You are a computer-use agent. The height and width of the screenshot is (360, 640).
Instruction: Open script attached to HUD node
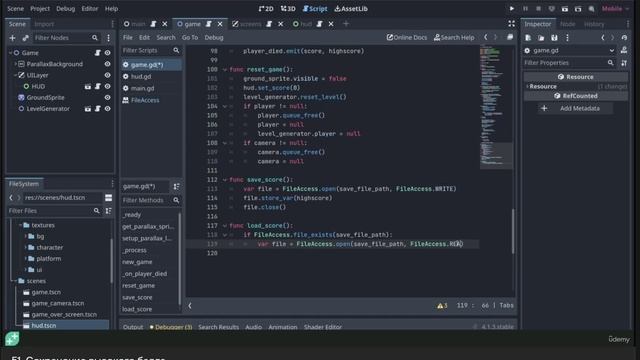[98, 87]
